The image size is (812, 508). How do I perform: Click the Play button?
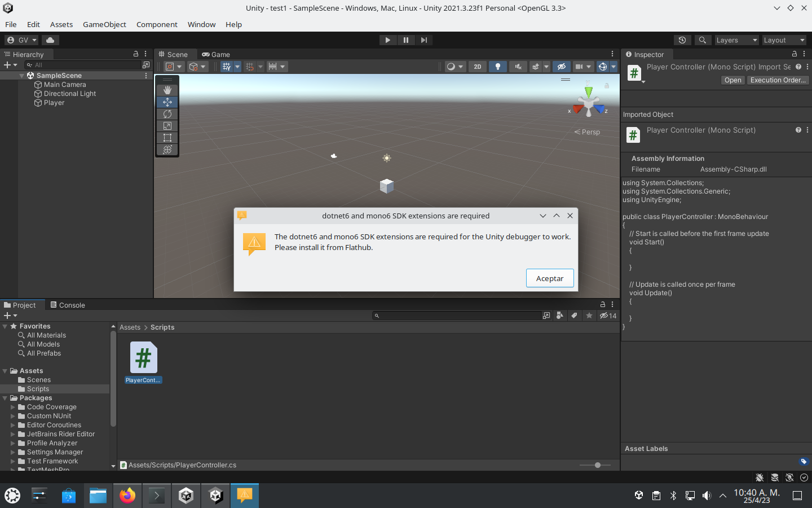387,40
